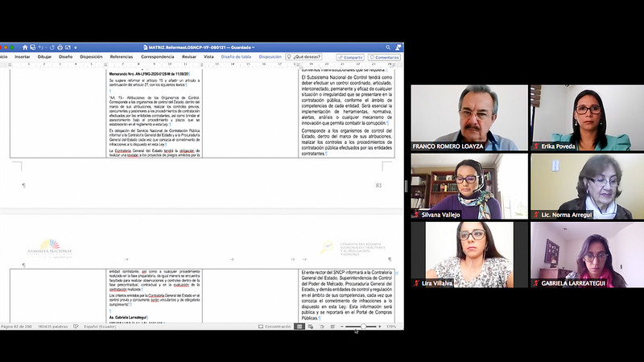Click the ¿Qué deseas? search box
This screenshot has width=644, height=362.
(304, 57)
